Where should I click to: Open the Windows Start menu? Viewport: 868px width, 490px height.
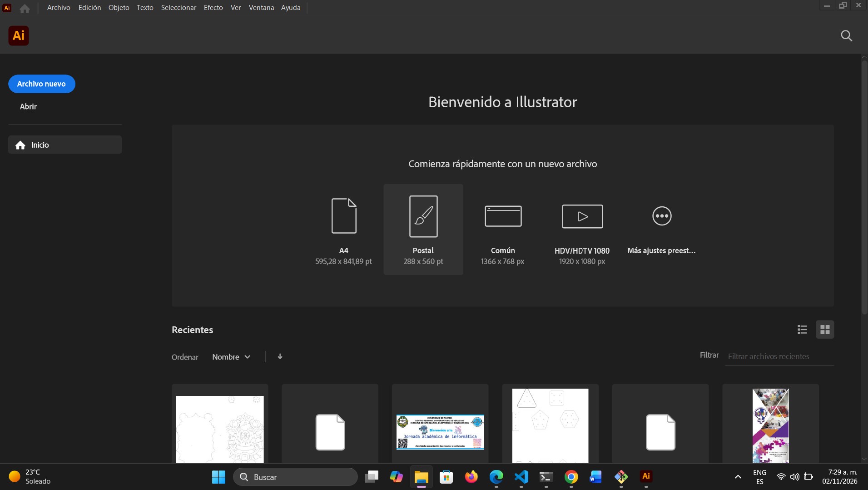[x=218, y=477]
